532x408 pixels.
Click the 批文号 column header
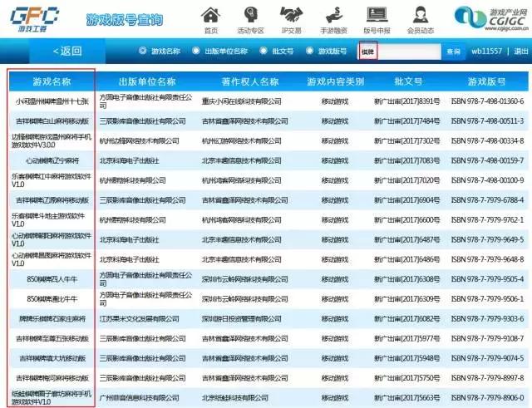click(x=408, y=81)
